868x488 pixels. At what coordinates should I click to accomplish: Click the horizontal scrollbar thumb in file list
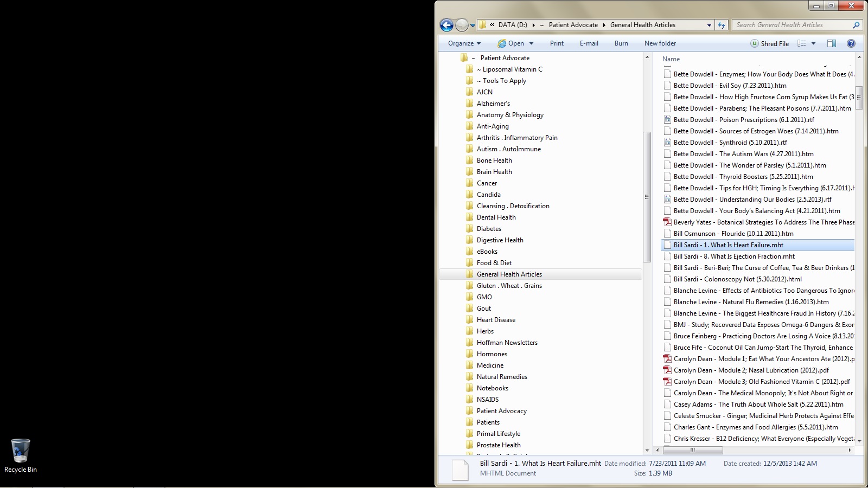(693, 450)
